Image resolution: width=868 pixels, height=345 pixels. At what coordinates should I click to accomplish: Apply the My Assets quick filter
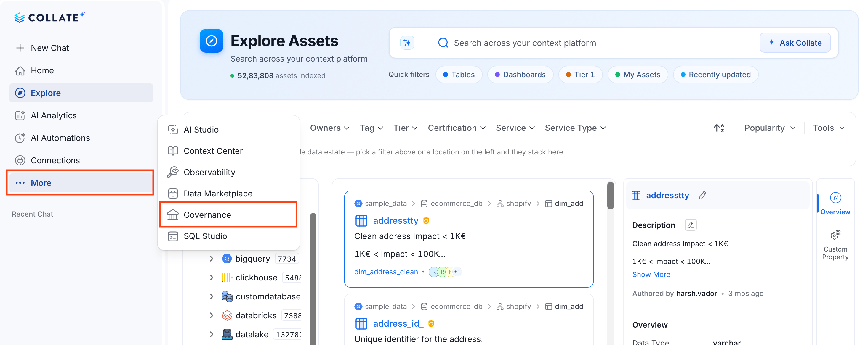tap(638, 75)
